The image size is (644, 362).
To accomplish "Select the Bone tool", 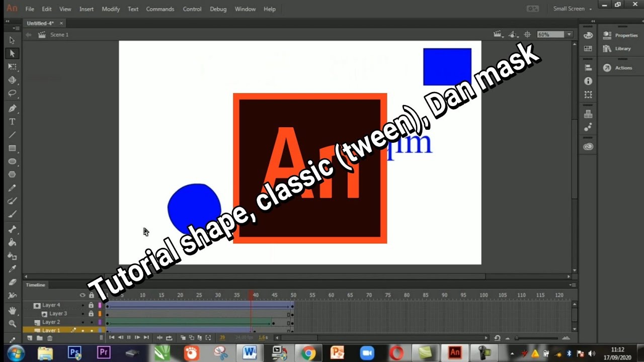I will pos(12,229).
